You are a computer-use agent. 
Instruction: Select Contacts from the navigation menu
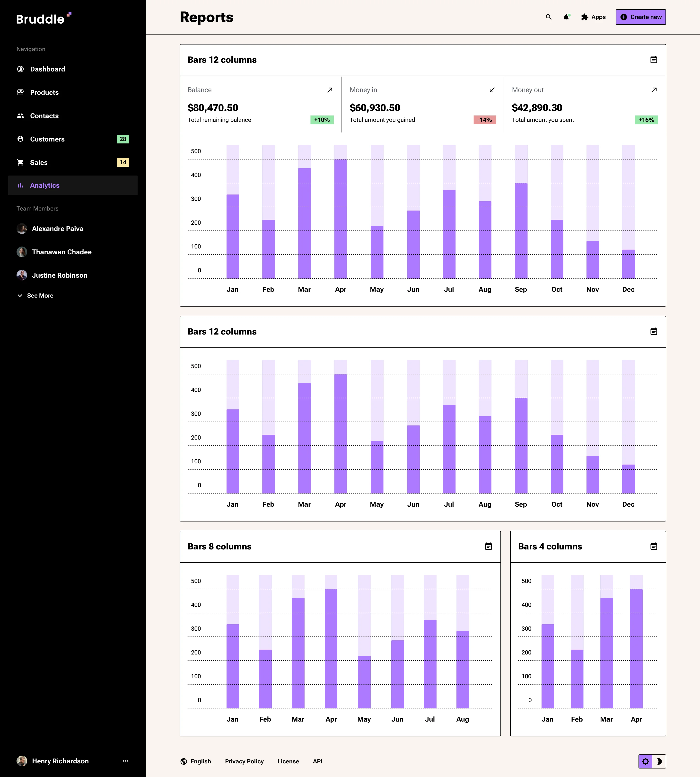coord(44,115)
